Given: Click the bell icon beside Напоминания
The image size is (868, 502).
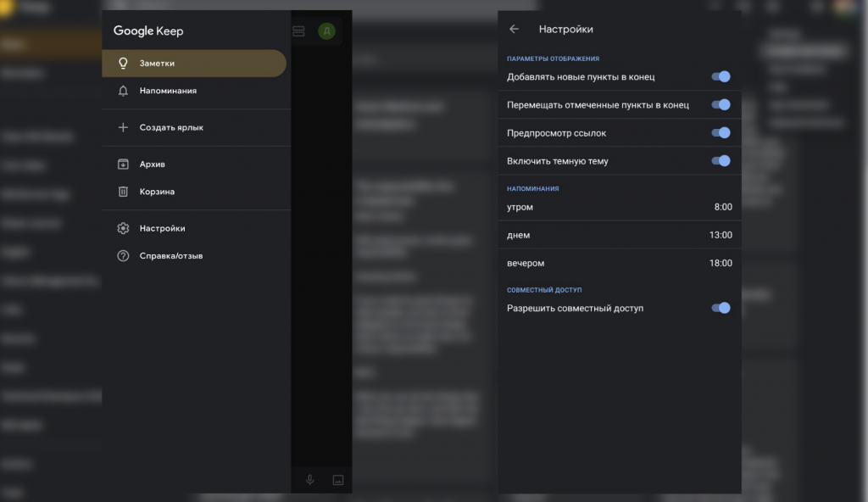Looking at the screenshot, I should pyautogui.click(x=123, y=91).
